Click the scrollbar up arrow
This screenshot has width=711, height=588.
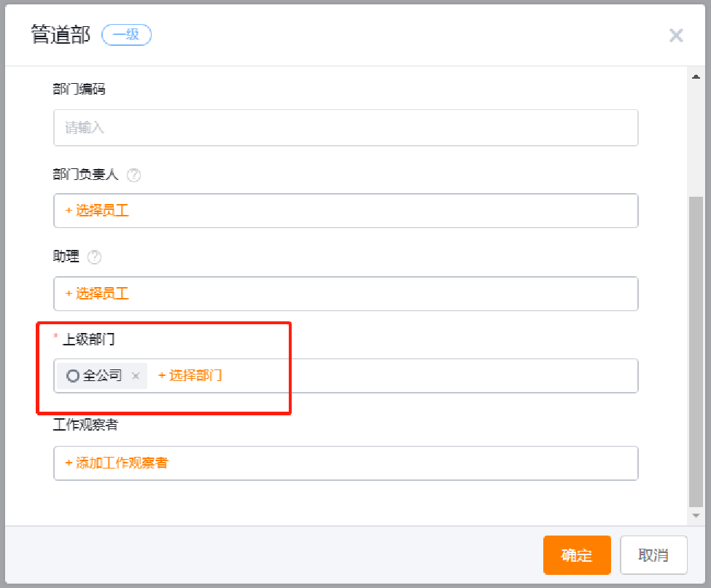(x=696, y=77)
